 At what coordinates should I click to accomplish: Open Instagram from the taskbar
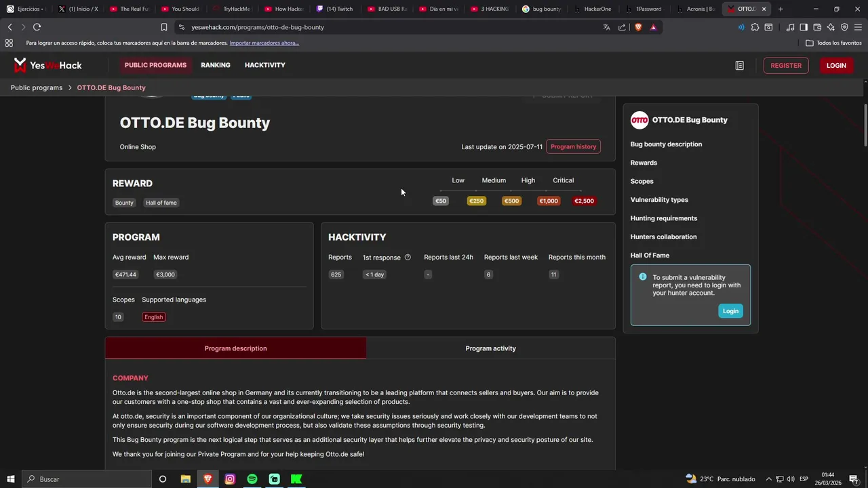point(230,479)
